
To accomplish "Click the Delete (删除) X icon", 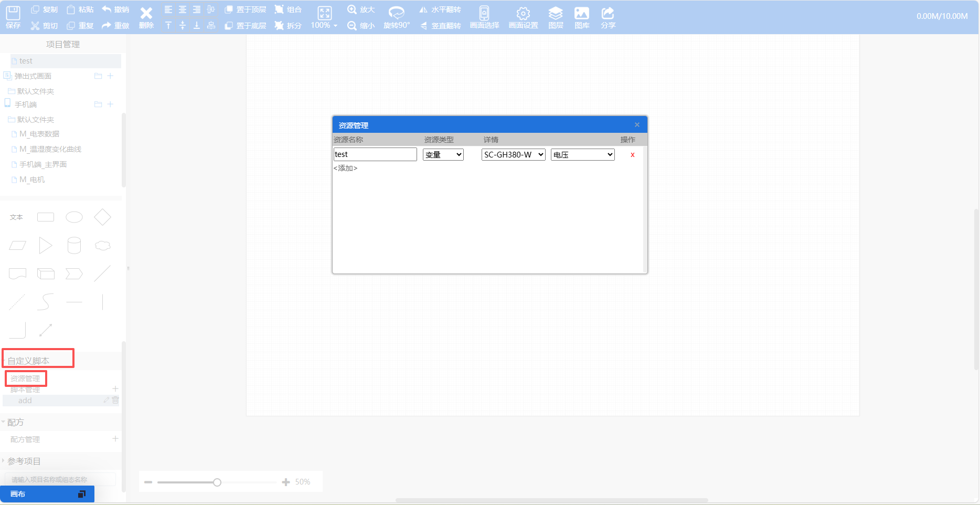I will click(x=146, y=13).
